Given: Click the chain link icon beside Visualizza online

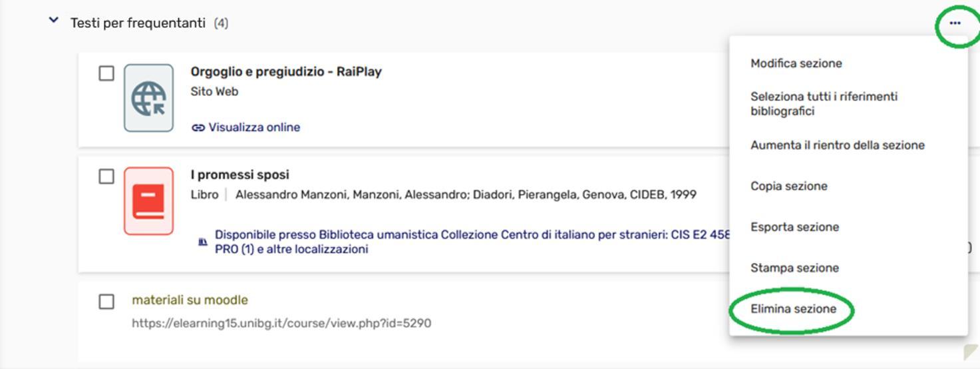Looking at the screenshot, I should pos(198,128).
